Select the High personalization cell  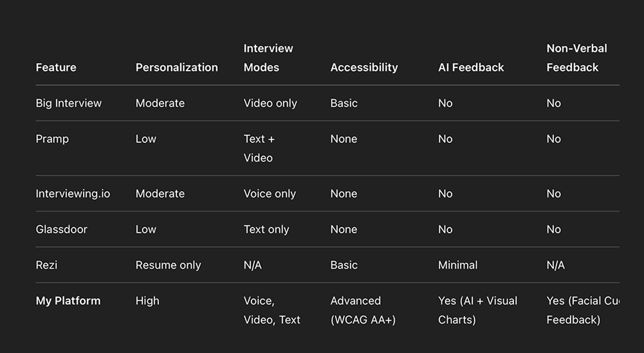(147, 301)
